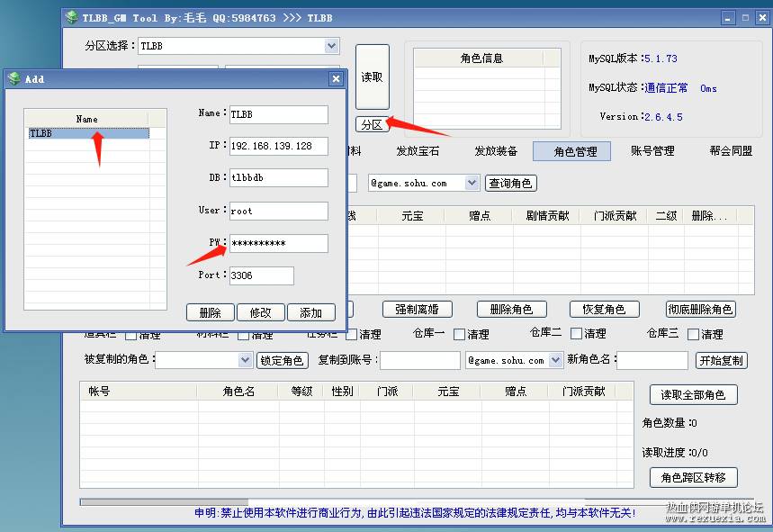Close the TLBB_GM Tool main window
Viewport: 773px width, 532px height.
click(x=762, y=18)
